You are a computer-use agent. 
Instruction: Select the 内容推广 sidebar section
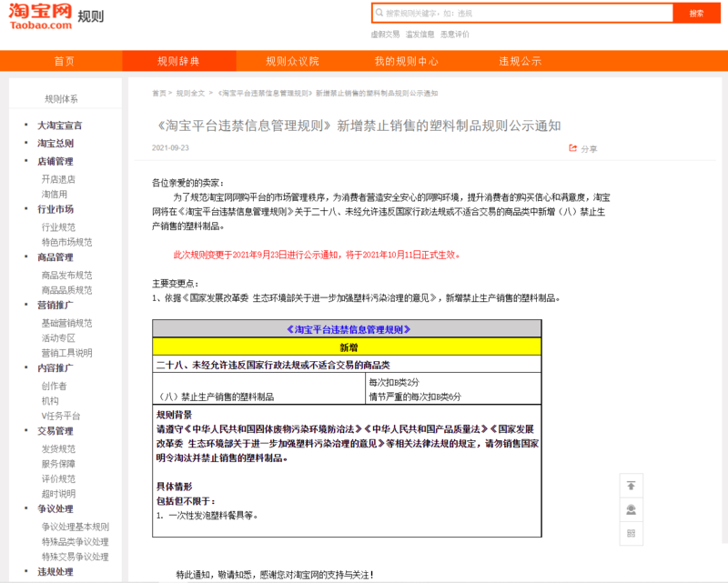[x=56, y=368]
